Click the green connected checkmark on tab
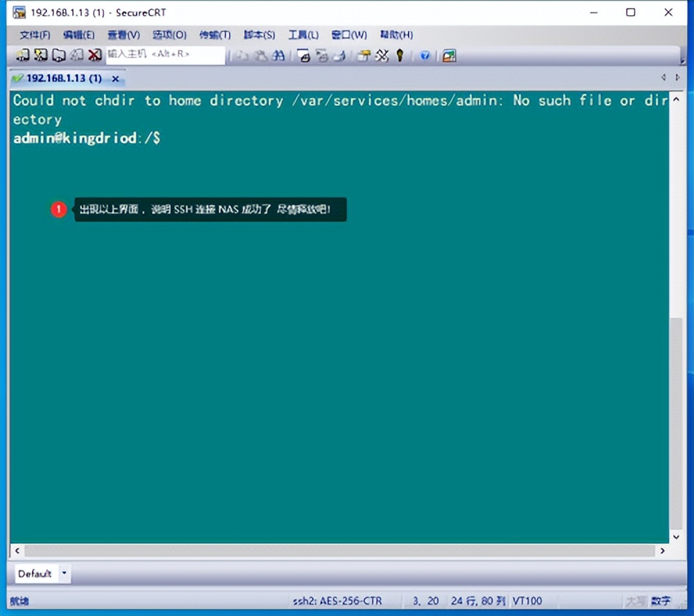694x616 pixels. (x=18, y=78)
